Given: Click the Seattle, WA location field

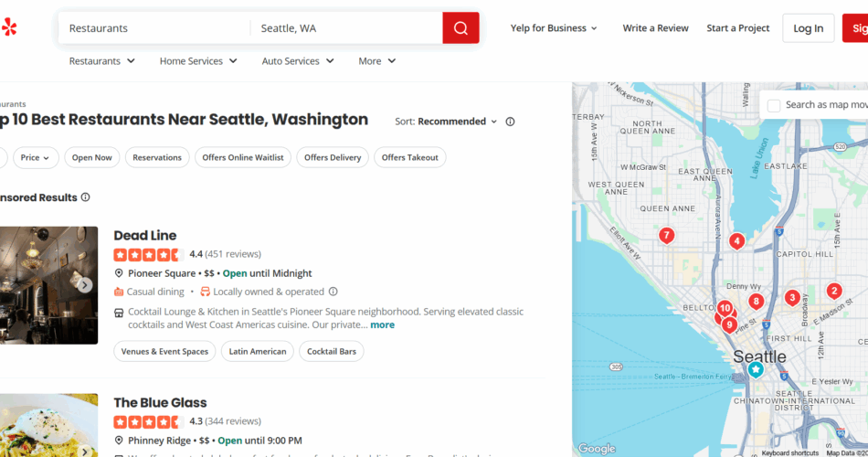Looking at the screenshot, I should pos(346,27).
